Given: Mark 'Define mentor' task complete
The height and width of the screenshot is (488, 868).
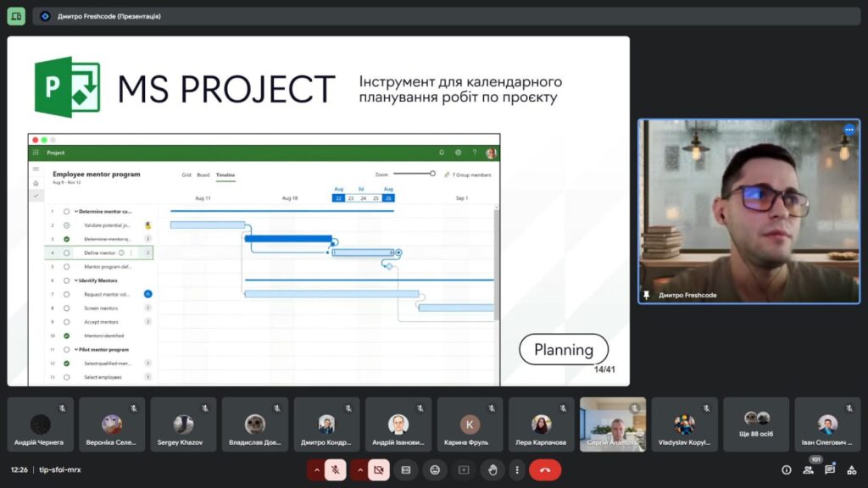Looking at the screenshot, I should (66, 252).
